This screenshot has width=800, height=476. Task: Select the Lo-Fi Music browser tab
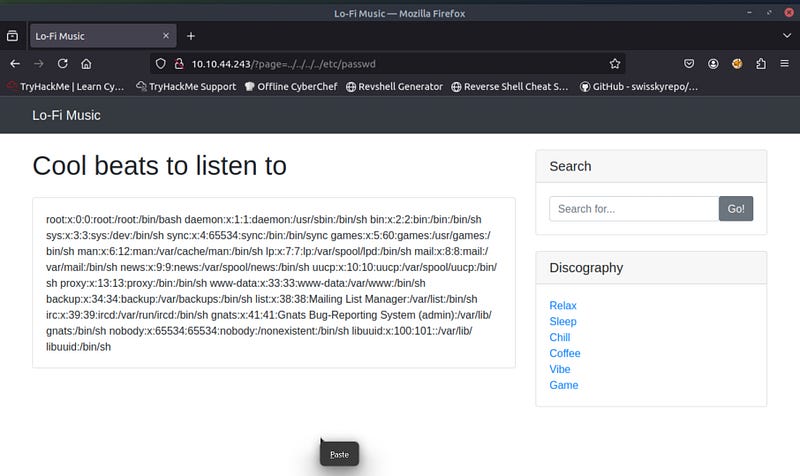click(95, 36)
